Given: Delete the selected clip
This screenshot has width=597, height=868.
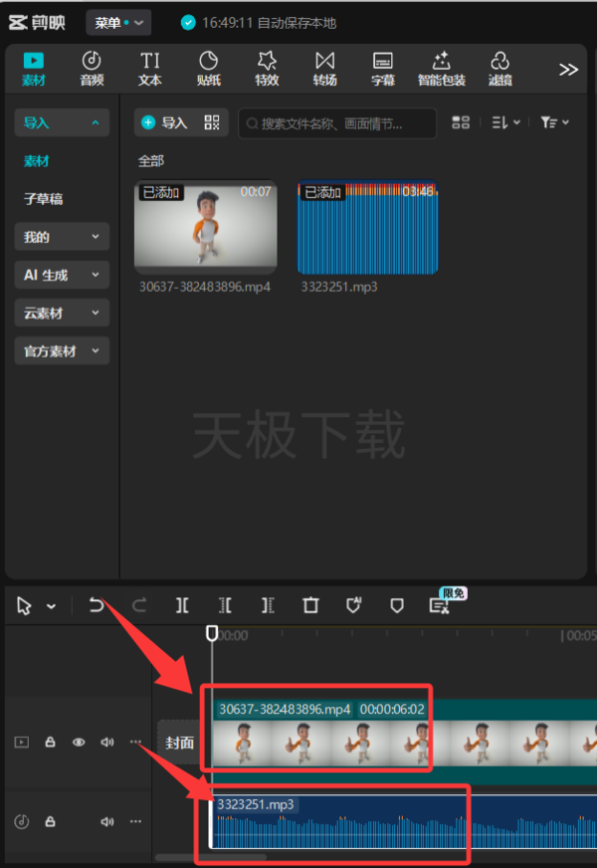Looking at the screenshot, I should (311, 605).
